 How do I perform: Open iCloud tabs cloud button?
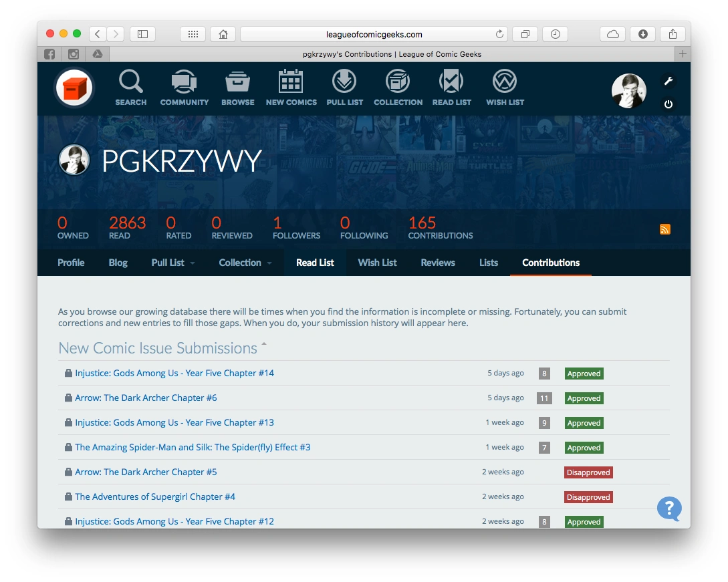tap(613, 34)
